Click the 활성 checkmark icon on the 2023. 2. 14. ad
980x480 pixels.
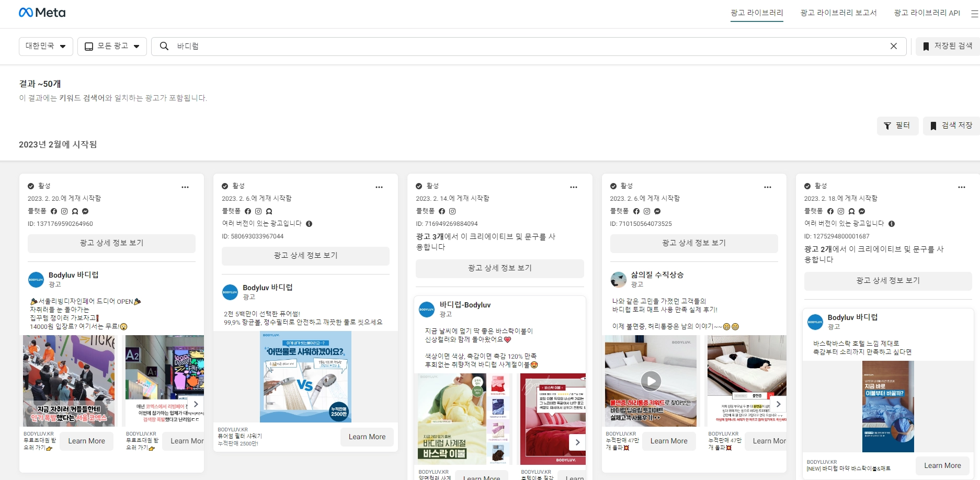[419, 186]
